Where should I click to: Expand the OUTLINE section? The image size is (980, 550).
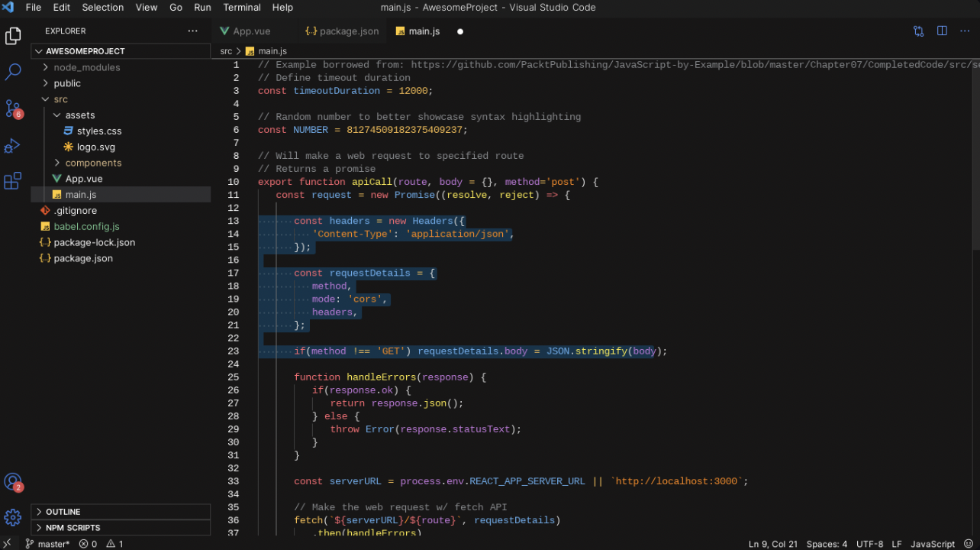click(121, 512)
